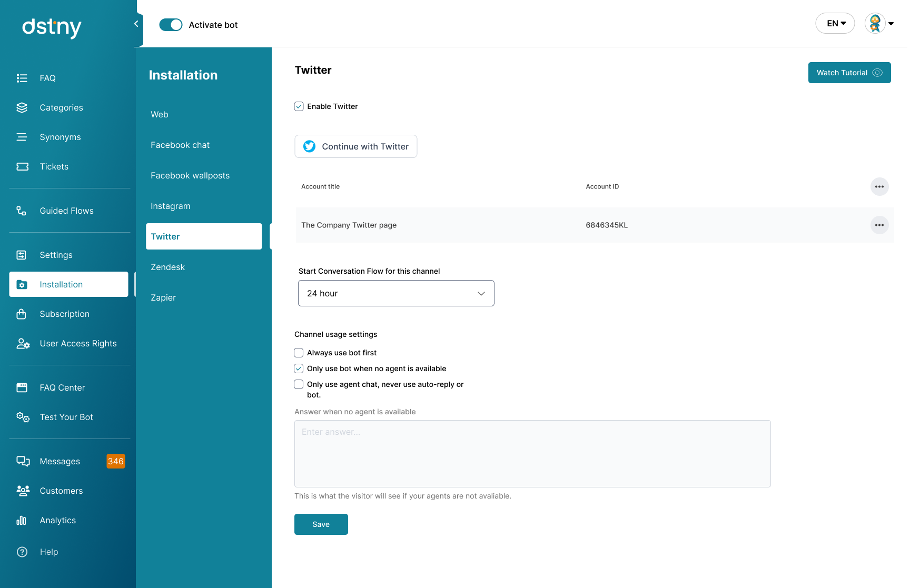Click the Help question mark icon
This screenshot has width=910, height=588.
pos(22,552)
